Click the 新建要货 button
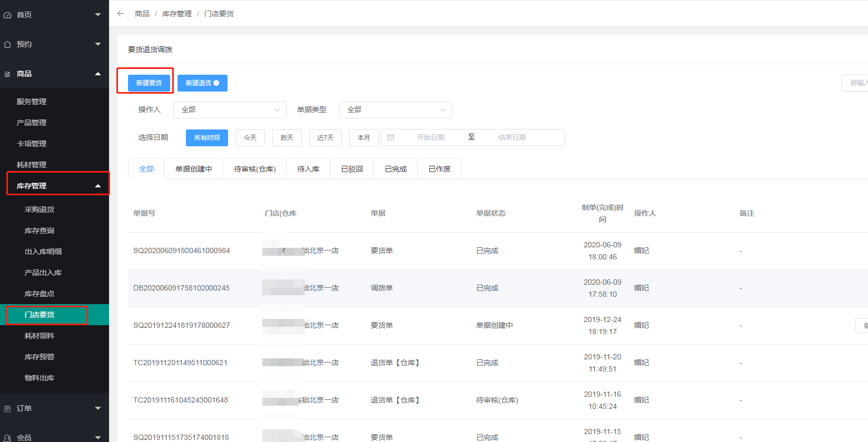 149,83
